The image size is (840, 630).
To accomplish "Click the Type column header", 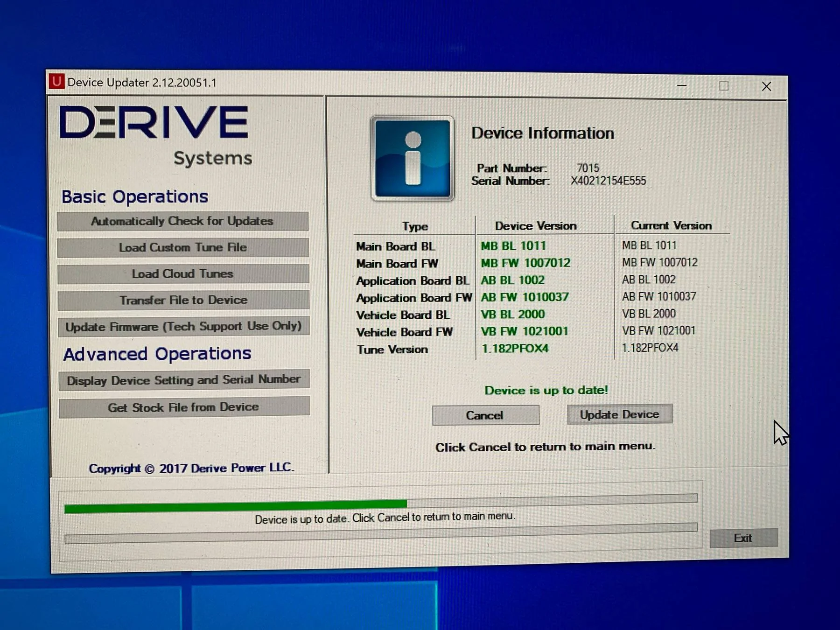I will click(415, 226).
